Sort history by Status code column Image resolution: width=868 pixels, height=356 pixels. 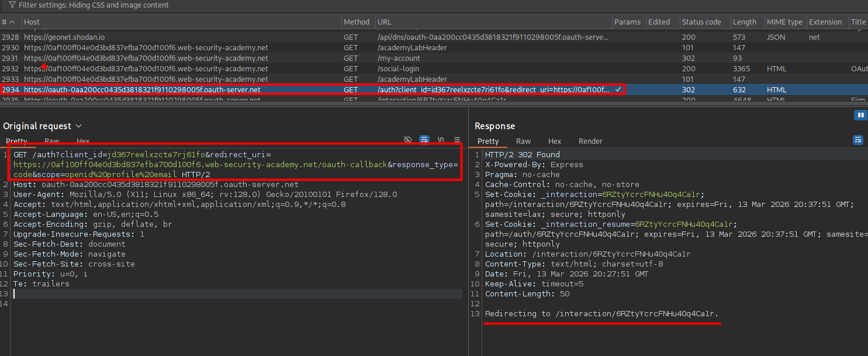[701, 22]
